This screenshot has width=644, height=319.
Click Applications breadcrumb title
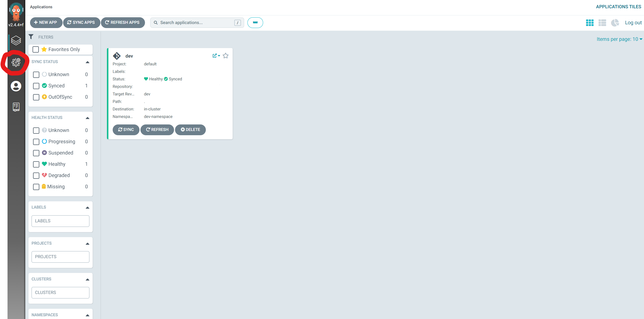pyautogui.click(x=41, y=7)
